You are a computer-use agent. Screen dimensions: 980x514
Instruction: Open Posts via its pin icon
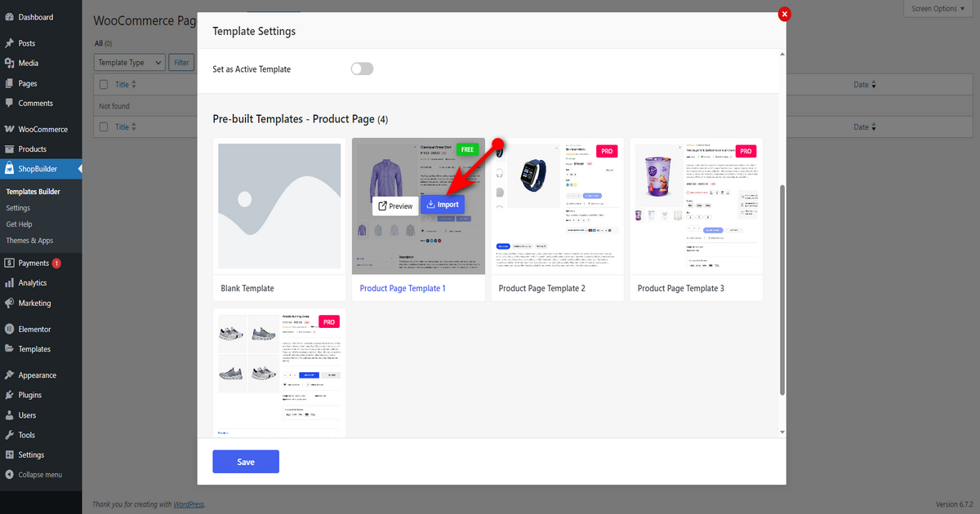click(x=9, y=43)
